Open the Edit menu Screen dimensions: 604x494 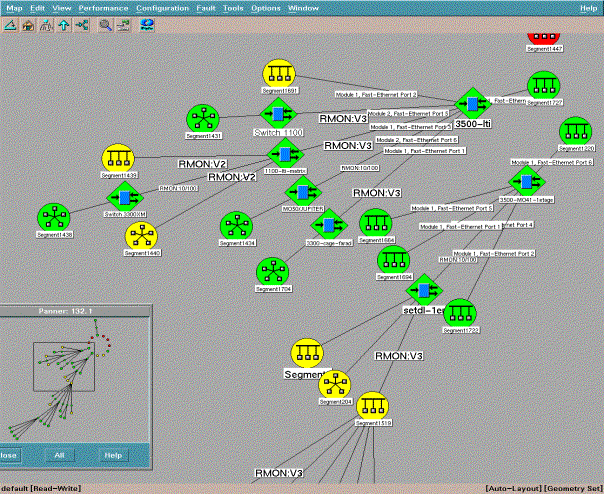pyautogui.click(x=37, y=8)
